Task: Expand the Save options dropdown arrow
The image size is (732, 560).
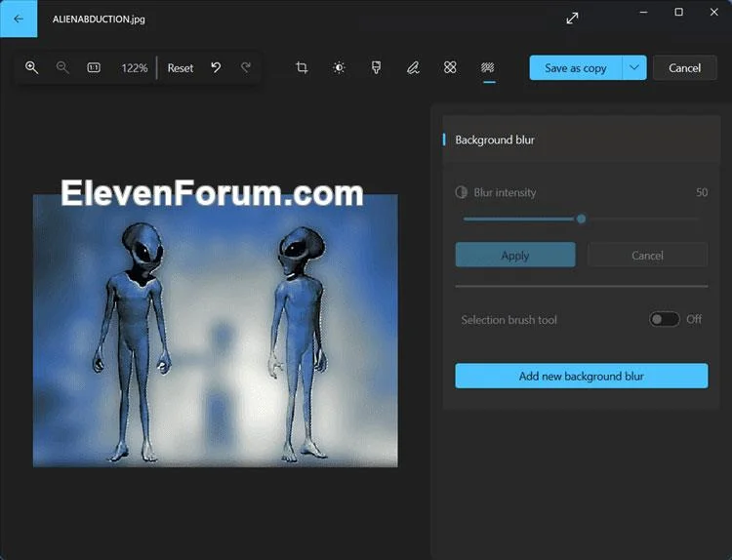Action: point(634,68)
